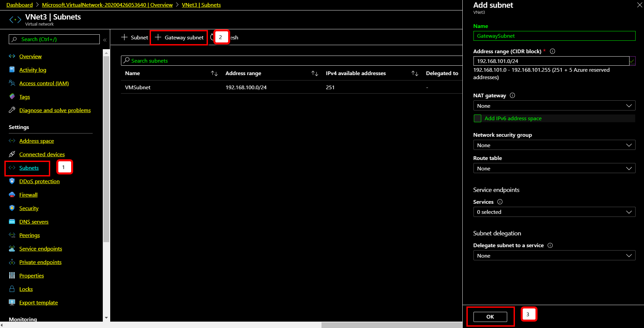
Task: Edit the Address range CIDR field
Action: (x=551, y=61)
